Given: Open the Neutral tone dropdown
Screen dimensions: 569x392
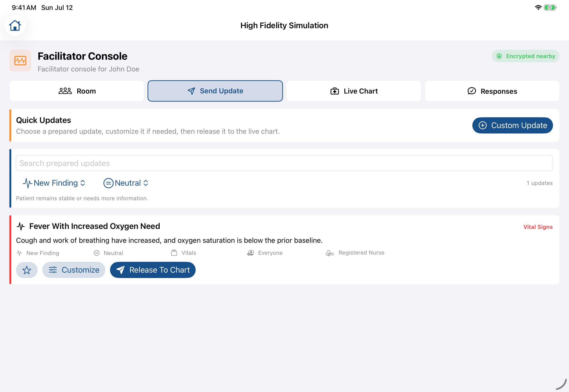Looking at the screenshot, I should coord(126,183).
